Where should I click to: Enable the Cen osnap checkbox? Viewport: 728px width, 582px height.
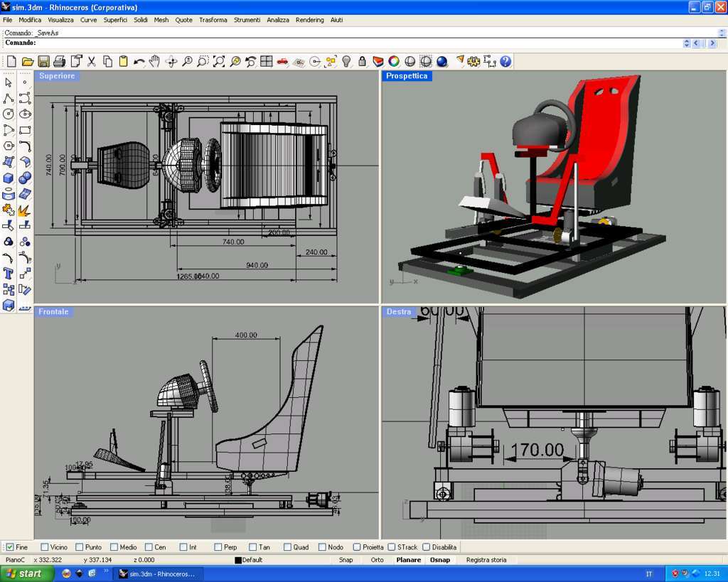point(149,547)
